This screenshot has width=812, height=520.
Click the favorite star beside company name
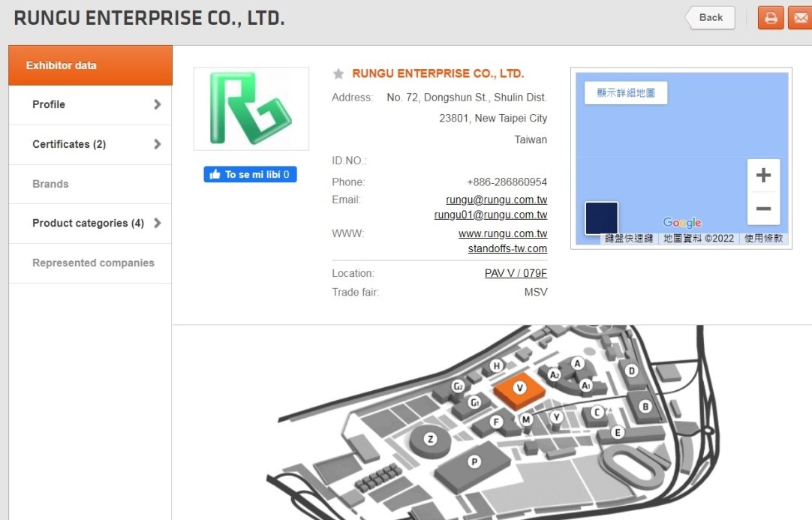click(x=338, y=74)
